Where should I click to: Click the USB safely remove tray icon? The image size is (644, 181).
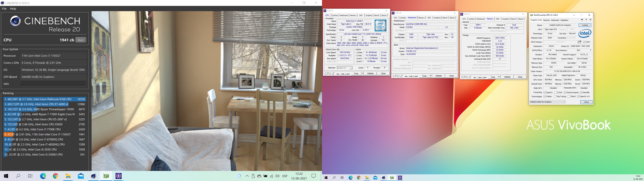click(x=253, y=176)
